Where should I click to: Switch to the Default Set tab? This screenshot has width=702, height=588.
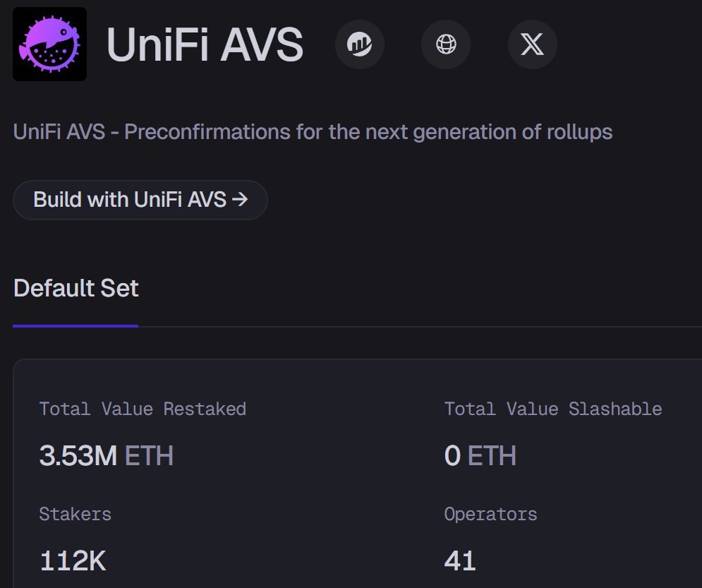[x=76, y=288]
